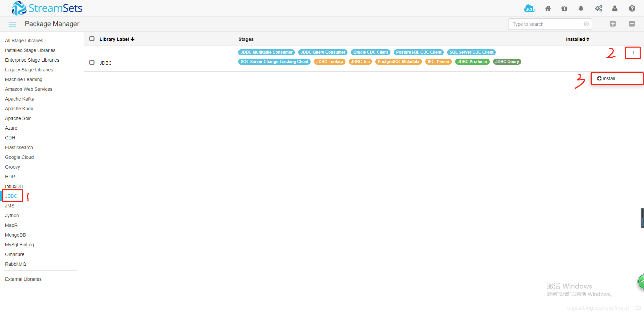The width and height of the screenshot is (644, 314).
Task: Tick the checkbox for the JDBC library
Action: [92, 63]
